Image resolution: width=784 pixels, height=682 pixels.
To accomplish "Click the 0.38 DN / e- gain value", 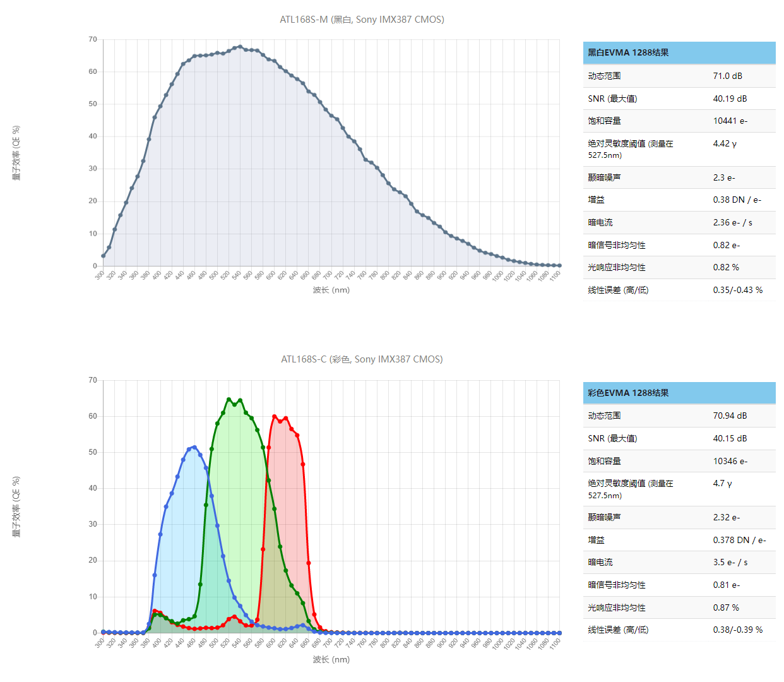I will coord(737,200).
